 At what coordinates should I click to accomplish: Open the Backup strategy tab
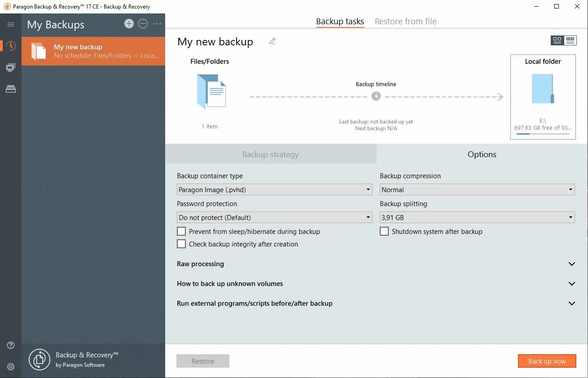point(271,154)
